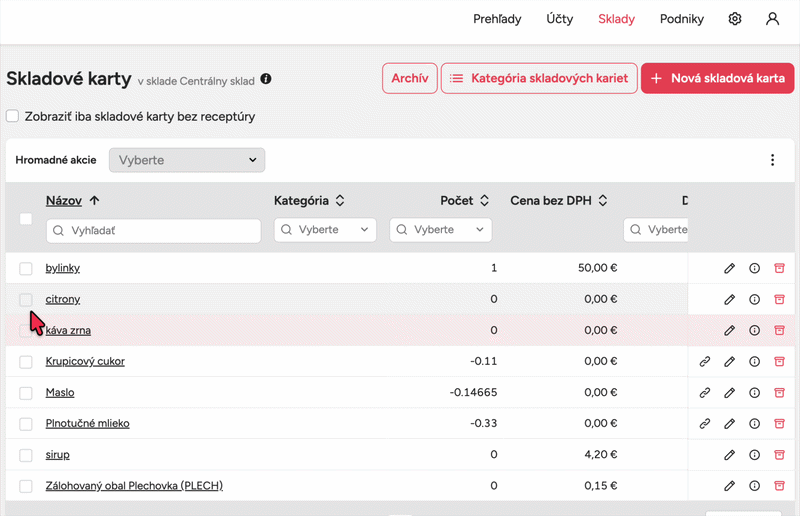Check the Plnotučné mlieko row checkbox
The image size is (800, 516).
tap(26, 424)
